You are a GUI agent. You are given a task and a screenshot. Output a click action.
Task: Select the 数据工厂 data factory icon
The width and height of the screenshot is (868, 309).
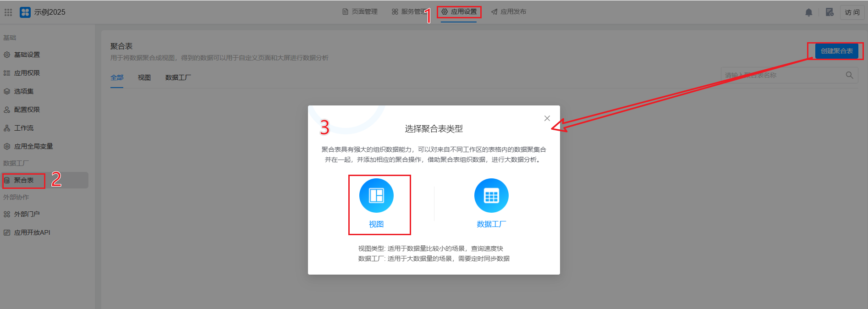pos(491,196)
